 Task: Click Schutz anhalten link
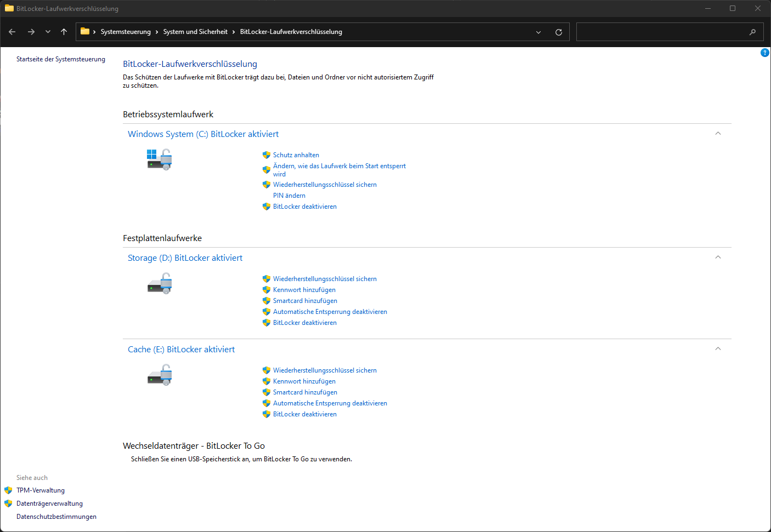tap(296, 155)
